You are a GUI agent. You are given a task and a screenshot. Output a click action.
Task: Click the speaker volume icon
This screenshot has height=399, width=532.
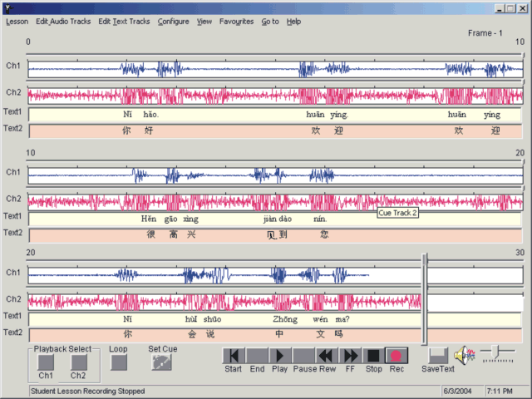(x=464, y=356)
